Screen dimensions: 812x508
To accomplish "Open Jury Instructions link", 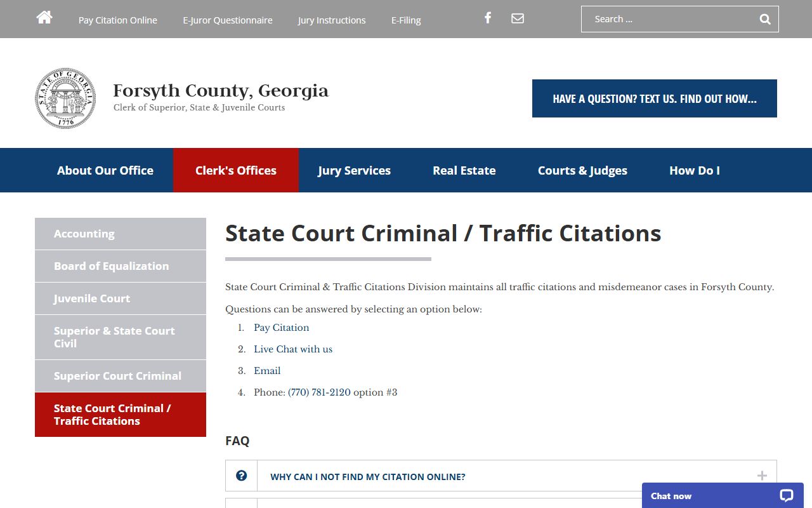I will tap(332, 20).
